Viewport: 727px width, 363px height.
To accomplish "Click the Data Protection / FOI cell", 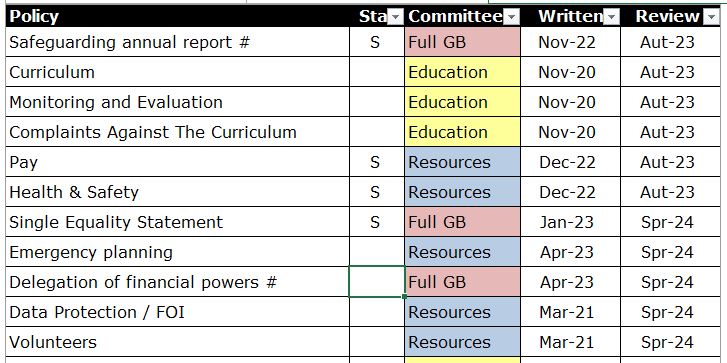I will click(178, 312).
